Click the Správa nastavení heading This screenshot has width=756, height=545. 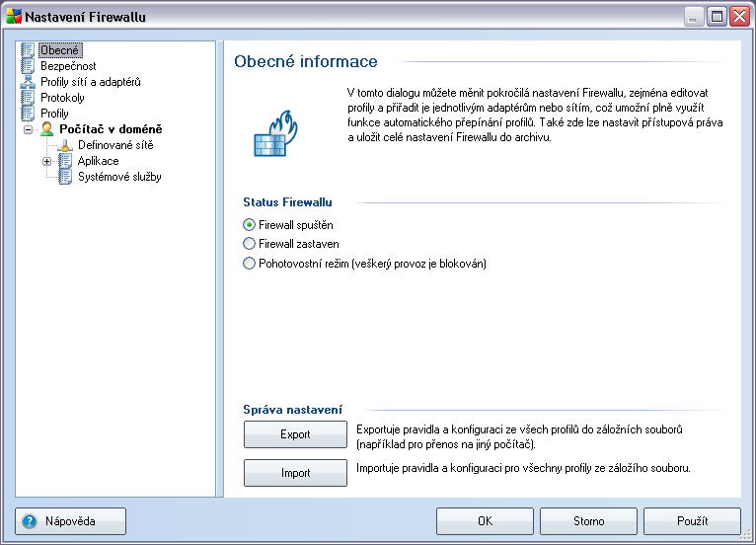click(293, 410)
